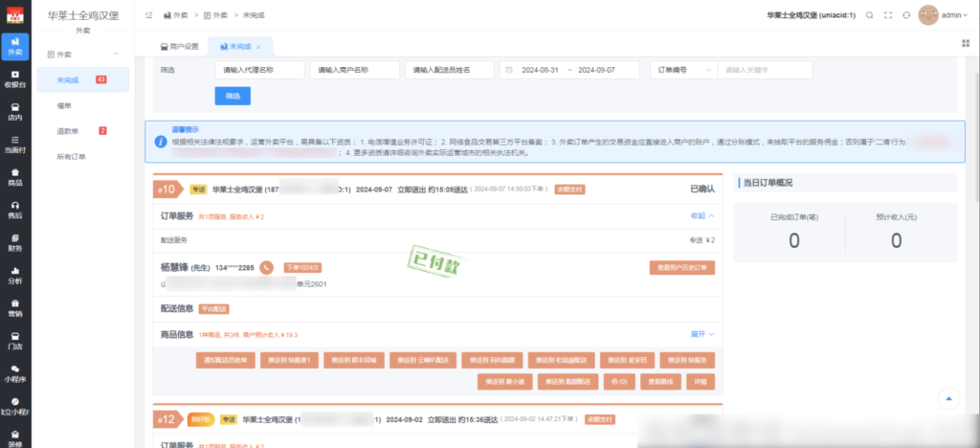This screenshot has width=980, height=448.
Task: Click 推送到 麦芽田 button
Action: pos(627,361)
